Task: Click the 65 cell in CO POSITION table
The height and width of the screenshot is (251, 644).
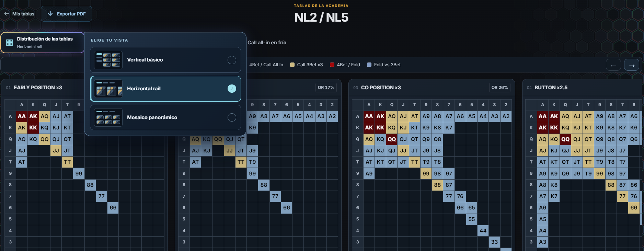Action: click(472, 207)
